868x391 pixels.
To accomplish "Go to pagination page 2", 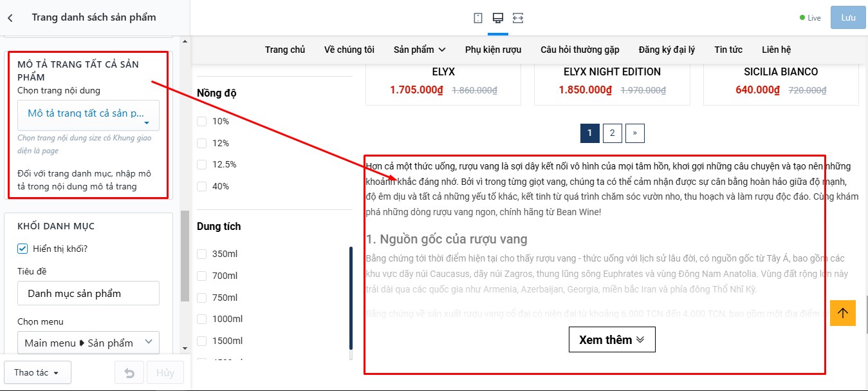I will [612, 133].
